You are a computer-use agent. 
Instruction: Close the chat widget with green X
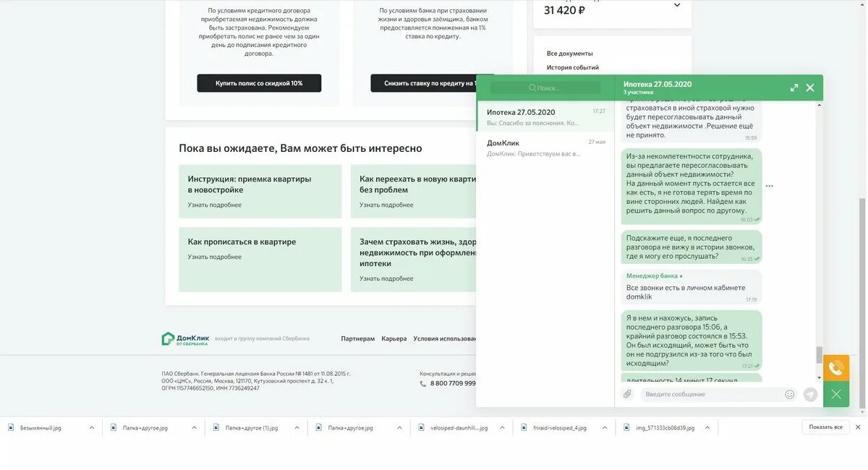(x=836, y=394)
